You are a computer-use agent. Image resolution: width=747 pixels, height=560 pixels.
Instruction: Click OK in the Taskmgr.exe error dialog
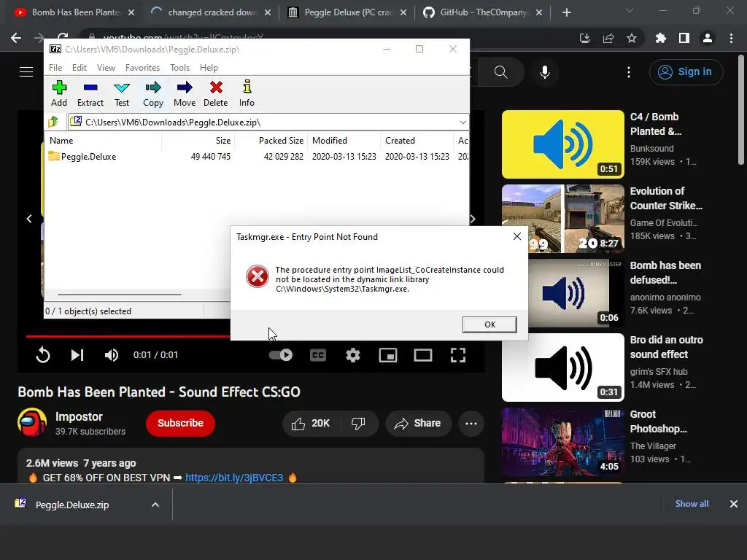489,324
